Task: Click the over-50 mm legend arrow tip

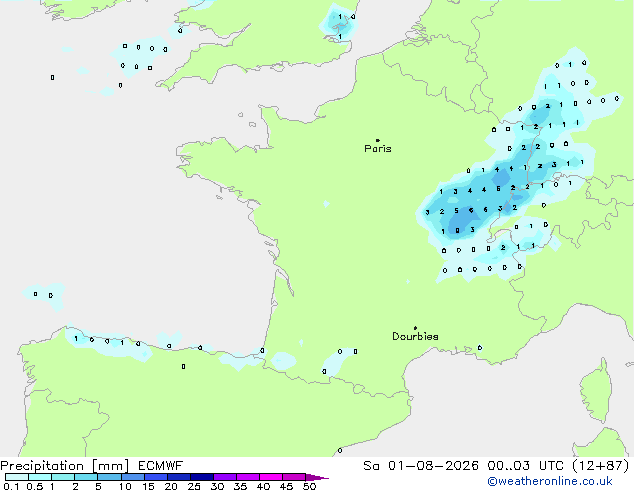Action: coord(317,477)
